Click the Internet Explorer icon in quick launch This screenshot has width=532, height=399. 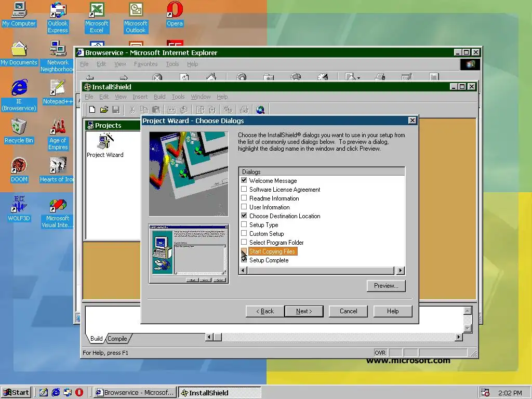tap(56, 392)
